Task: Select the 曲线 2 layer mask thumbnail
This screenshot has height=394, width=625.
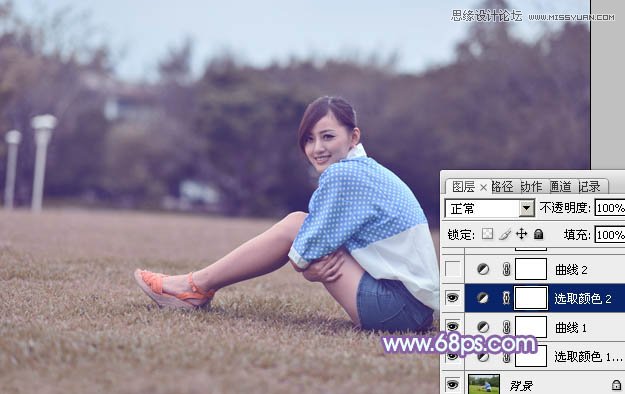Action: (531, 269)
